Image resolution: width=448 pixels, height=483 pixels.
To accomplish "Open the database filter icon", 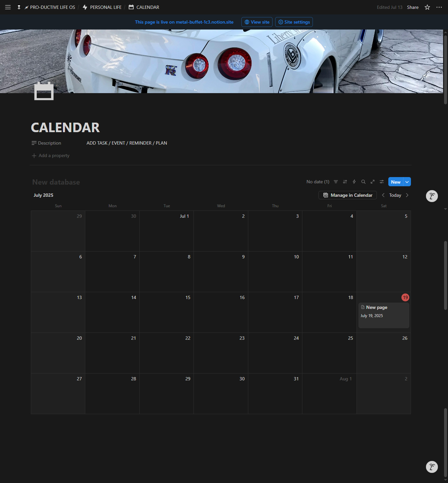I will pos(336,182).
